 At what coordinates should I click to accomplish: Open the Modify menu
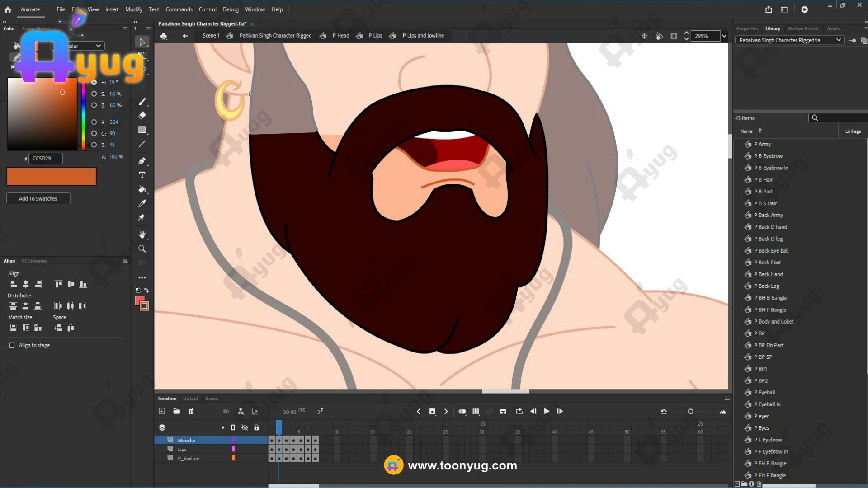pos(133,9)
